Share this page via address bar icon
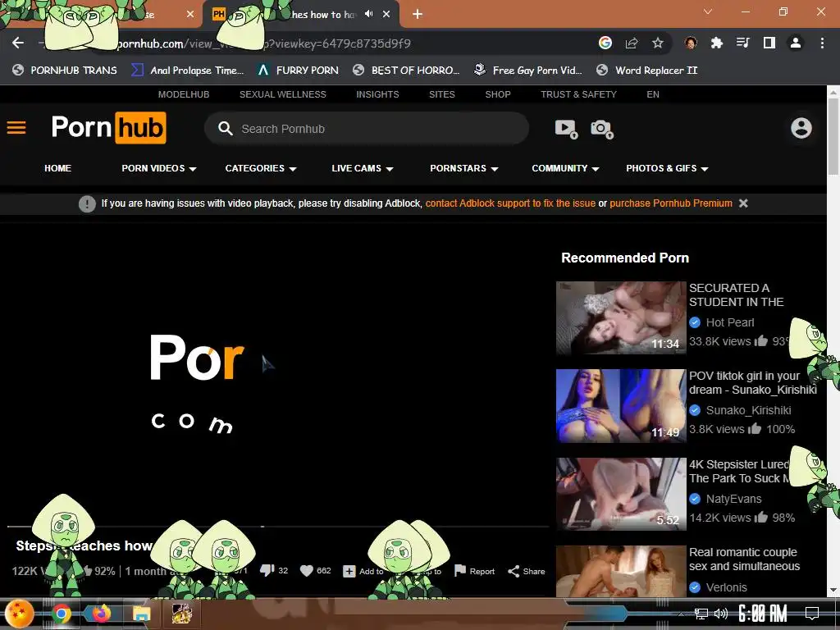Viewport: 840px width, 630px height. point(632,43)
